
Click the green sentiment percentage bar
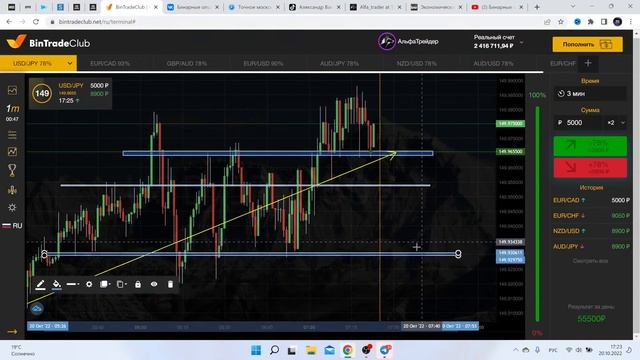538,214
